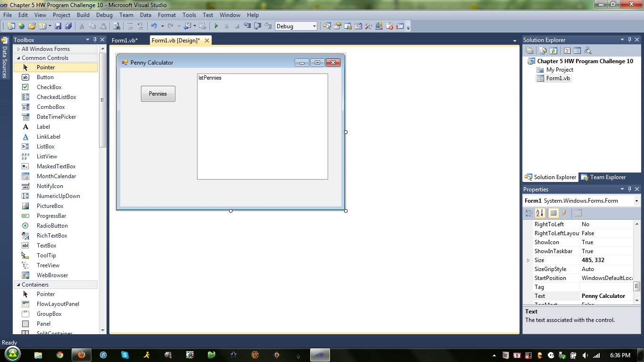Switch to the Team Explorer tab
This screenshot has width=644, height=362.
[607, 177]
